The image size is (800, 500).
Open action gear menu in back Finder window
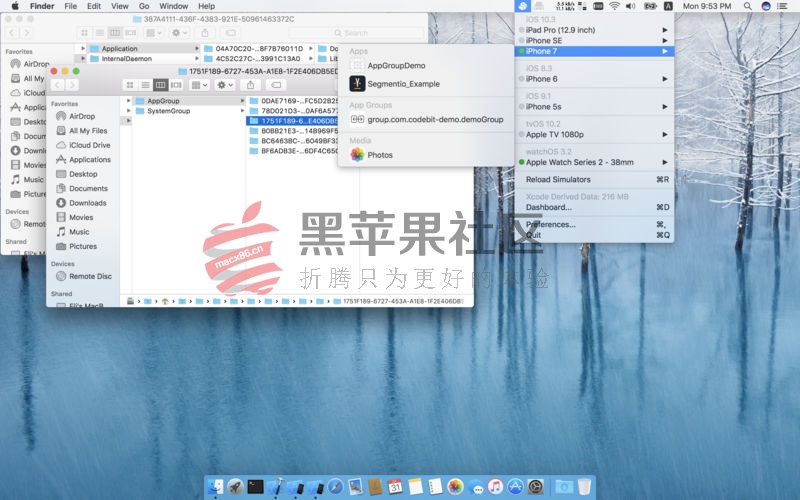tap(179, 33)
